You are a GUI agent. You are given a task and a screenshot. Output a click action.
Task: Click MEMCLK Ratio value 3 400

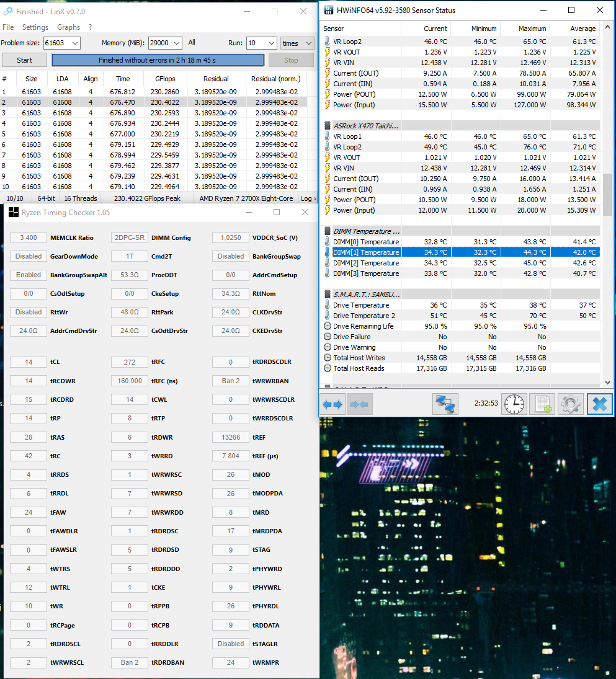(x=29, y=237)
